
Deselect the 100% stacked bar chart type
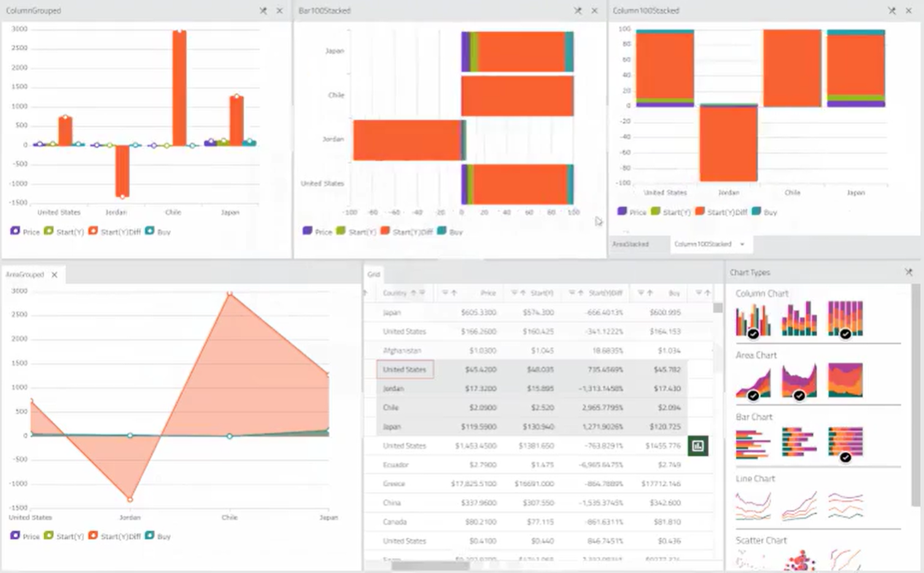845,442
